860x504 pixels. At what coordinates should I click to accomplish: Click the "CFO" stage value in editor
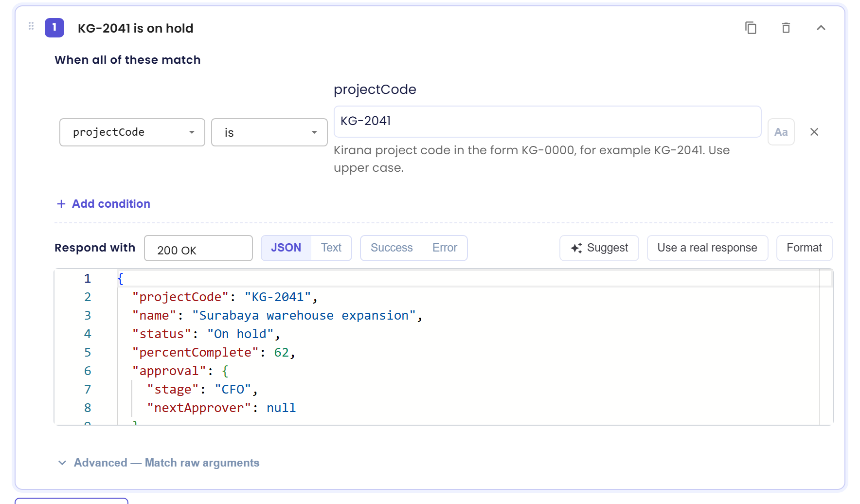coord(233,389)
